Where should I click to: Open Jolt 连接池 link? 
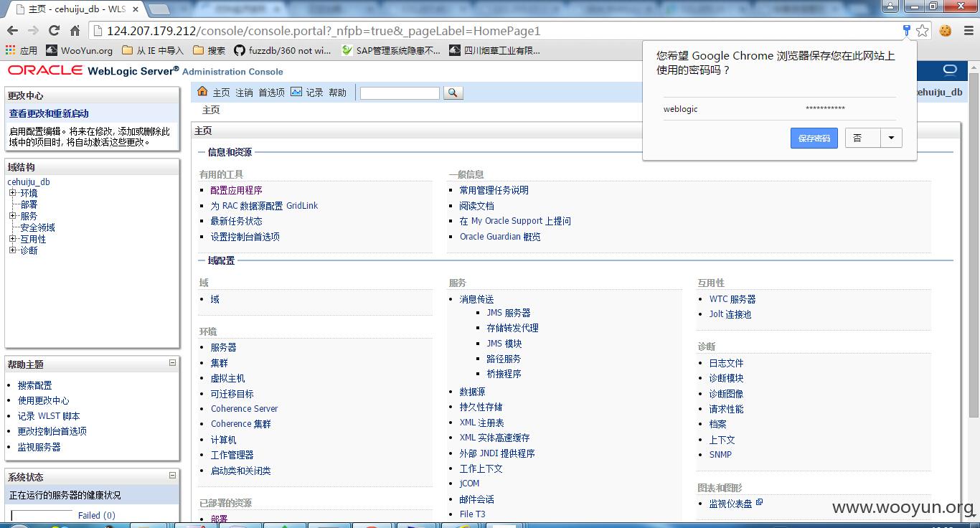click(730, 314)
